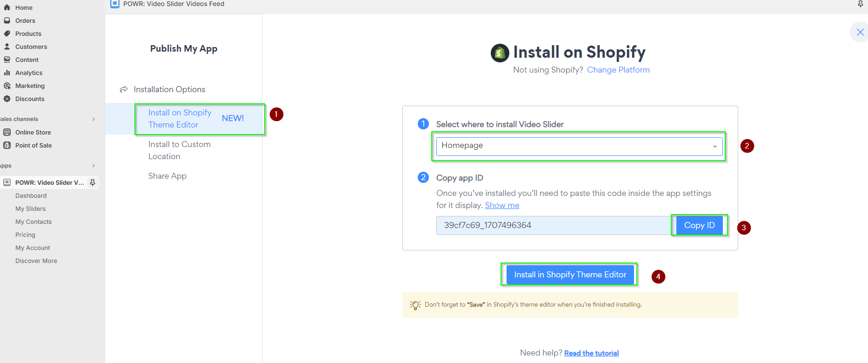
Task: Click the Show me link
Action: click(x=502, y=205)
